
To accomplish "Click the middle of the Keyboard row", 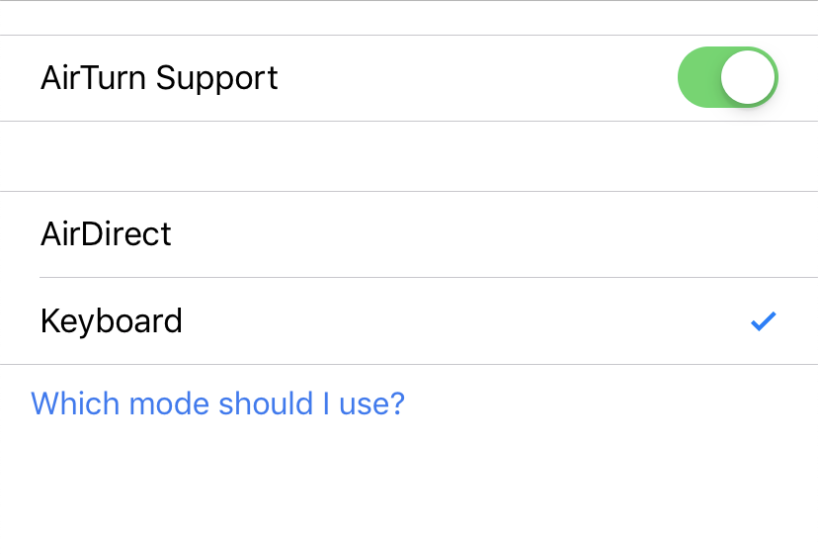I will coord(409,321).
